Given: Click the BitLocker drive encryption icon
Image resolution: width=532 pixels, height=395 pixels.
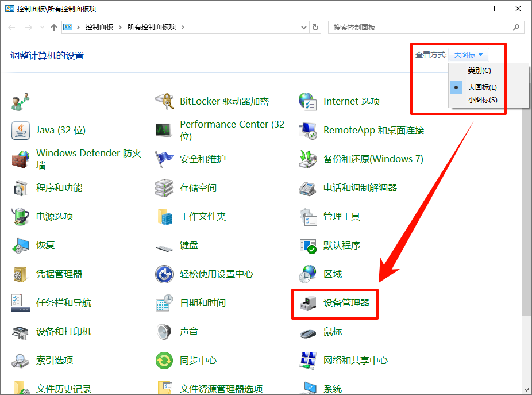Looking at the screenshot, I should (x=164, y=102).
